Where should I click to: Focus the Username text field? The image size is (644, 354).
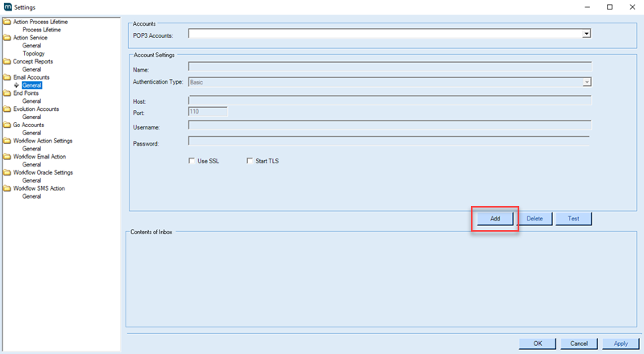[390, 126]
